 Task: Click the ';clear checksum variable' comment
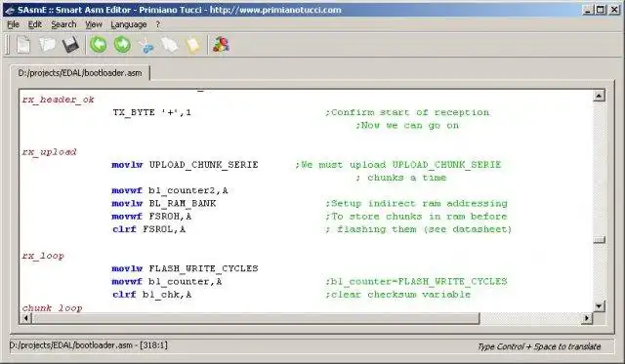pyautogui.click(x=398, y=295)
